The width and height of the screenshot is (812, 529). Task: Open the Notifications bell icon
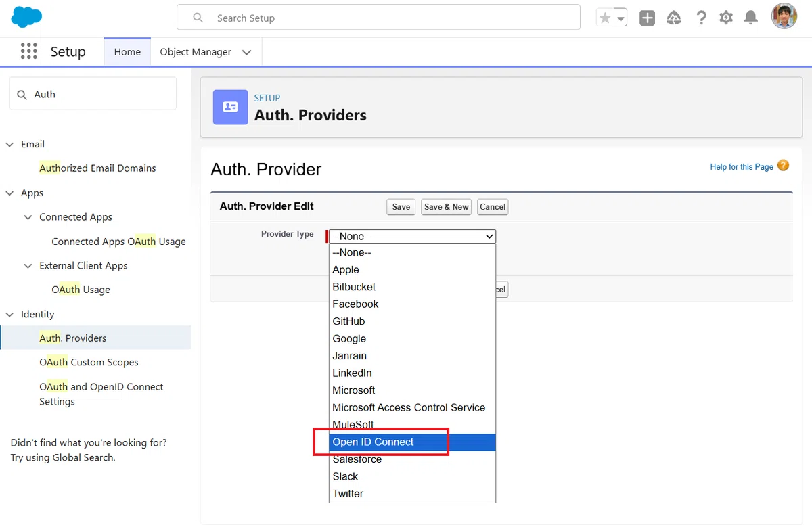tap(750, 18)
